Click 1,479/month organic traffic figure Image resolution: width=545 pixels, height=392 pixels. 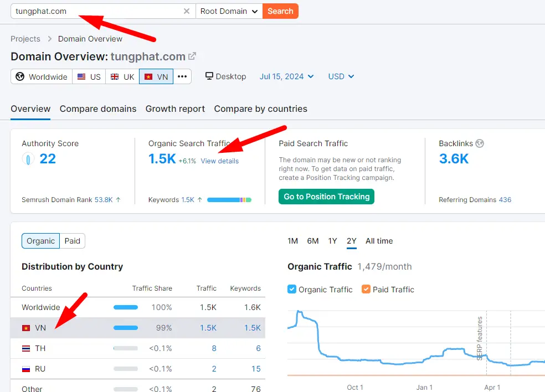(384, 266)
